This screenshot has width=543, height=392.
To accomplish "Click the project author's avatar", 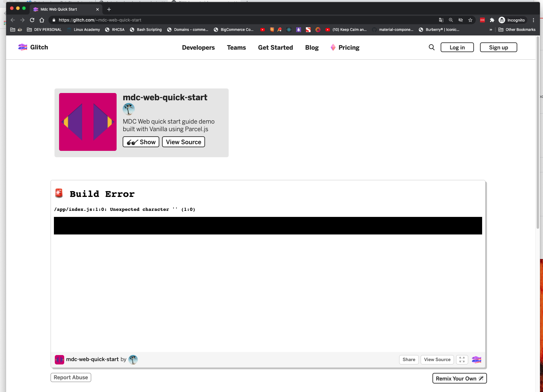I will tap(129, 109).
